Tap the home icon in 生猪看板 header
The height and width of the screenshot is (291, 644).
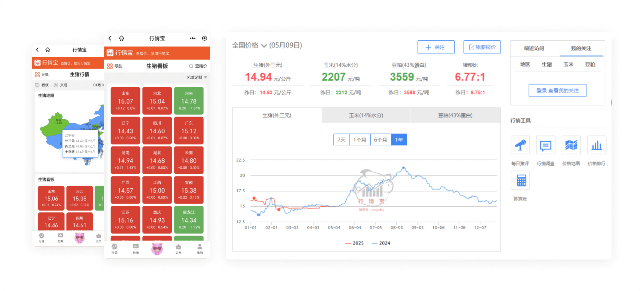(x=121, y=39)
